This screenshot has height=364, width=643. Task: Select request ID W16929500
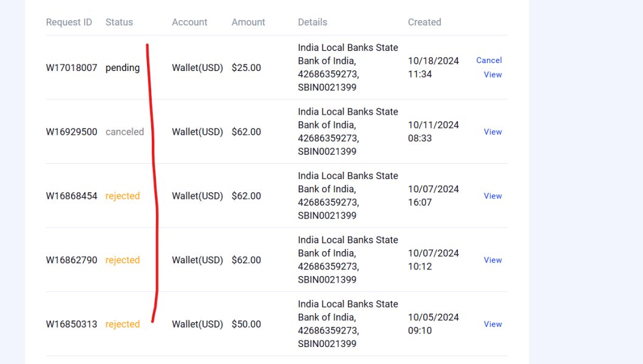[72, 132]
